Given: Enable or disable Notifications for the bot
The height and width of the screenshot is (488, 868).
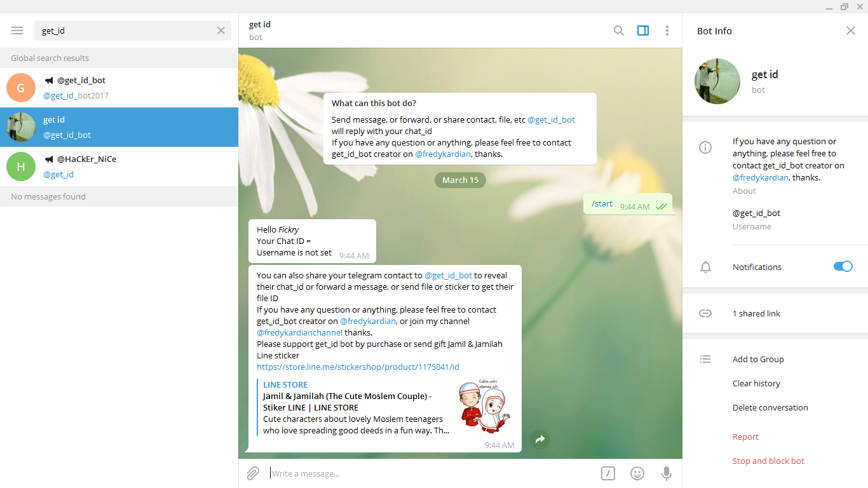Looking at the screenshot, I should pyautogui.click(x=843, y=267).
